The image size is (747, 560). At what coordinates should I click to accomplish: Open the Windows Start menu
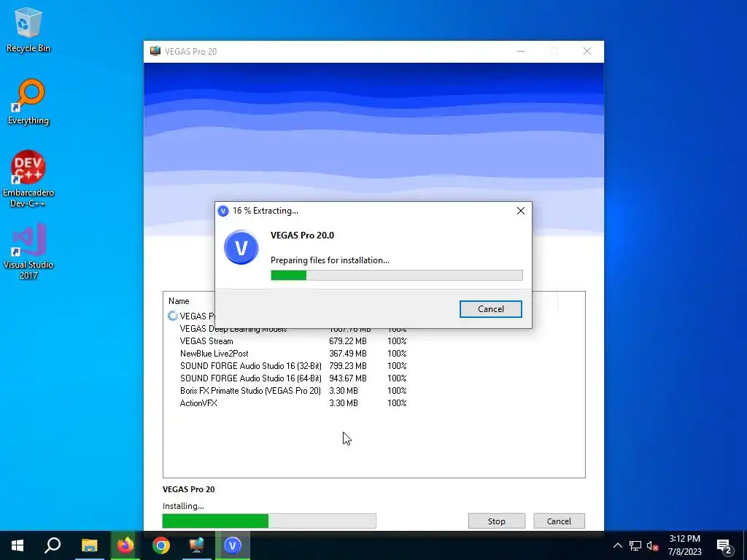pyautogui.click(x=18, y=545)
